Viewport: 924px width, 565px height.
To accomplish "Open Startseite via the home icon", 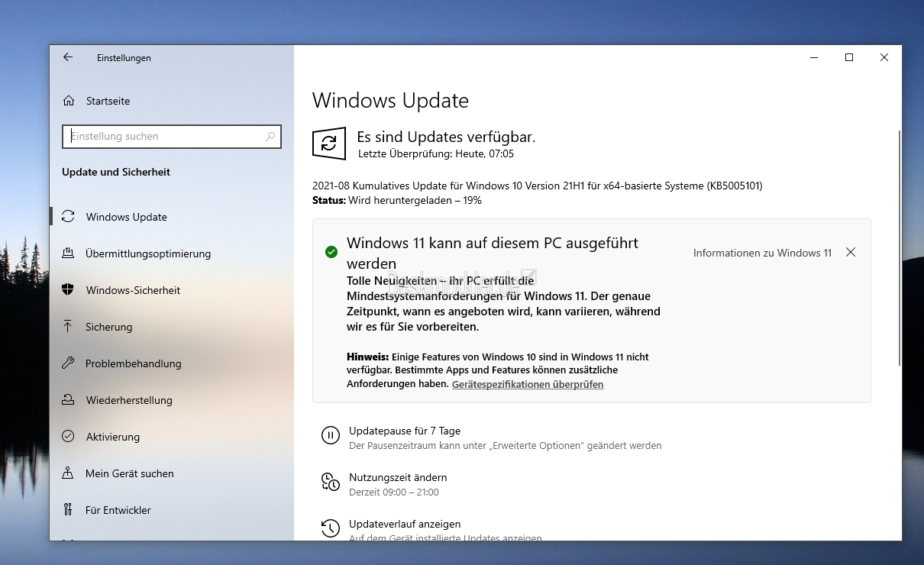I will click(69, 101).
